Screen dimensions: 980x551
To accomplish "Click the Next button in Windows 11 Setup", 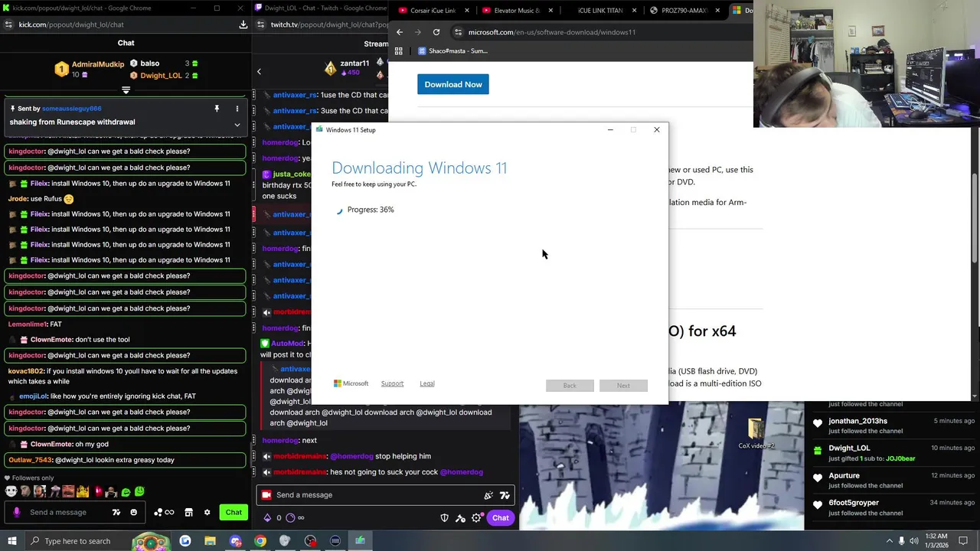I will pyautogui.click(x=623, y=385).
